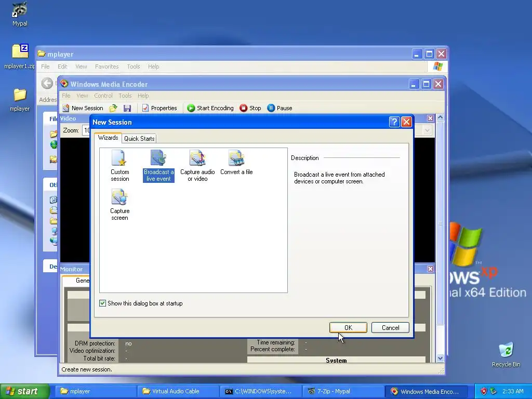
Task: Click the red security shield tray icon
Action: pos(484,392)
